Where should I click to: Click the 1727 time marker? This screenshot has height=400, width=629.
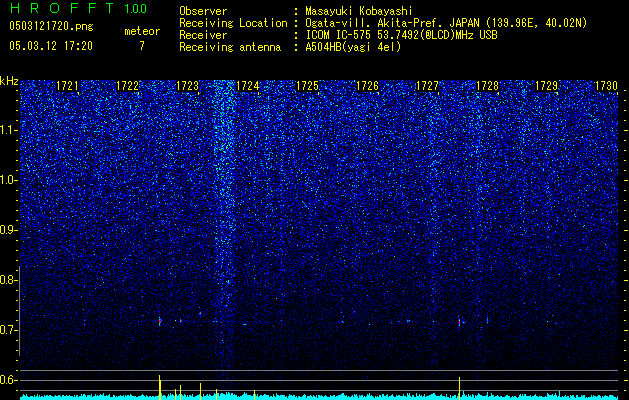pos(427,86)
